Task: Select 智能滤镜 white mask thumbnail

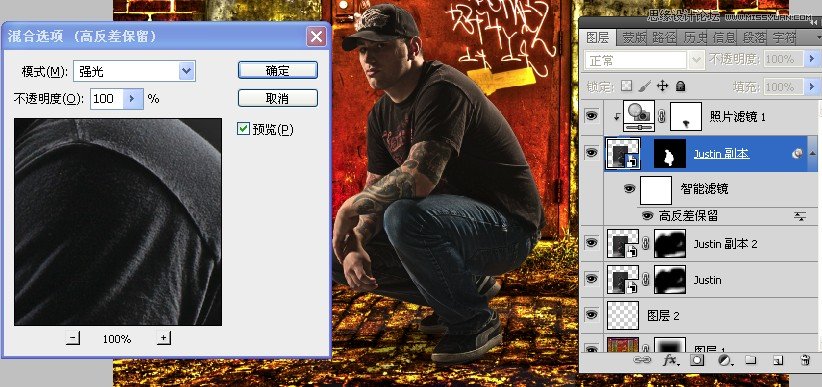Action: click(656, 190)
